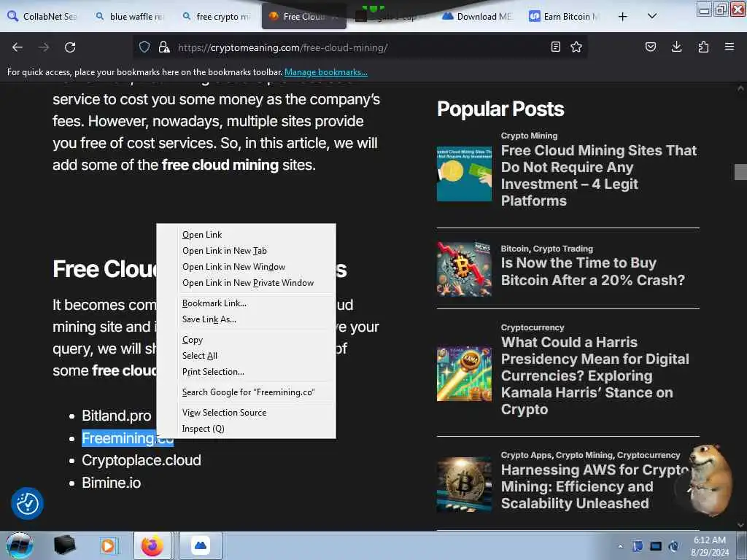Viewport: 747px width, 560px height.
Task: Click the Crypto Apps category link
Action: pyautogui.click(x=526, y=455)
